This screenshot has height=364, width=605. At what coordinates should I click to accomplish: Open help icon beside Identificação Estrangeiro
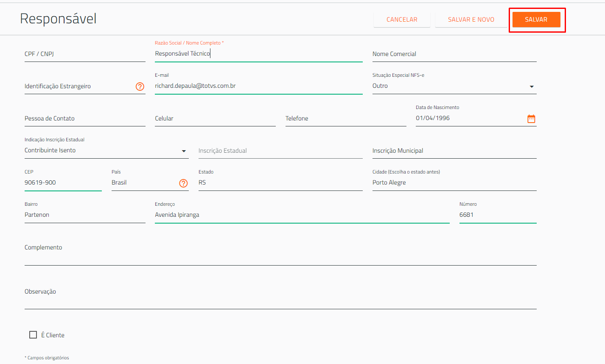(140, 87)
